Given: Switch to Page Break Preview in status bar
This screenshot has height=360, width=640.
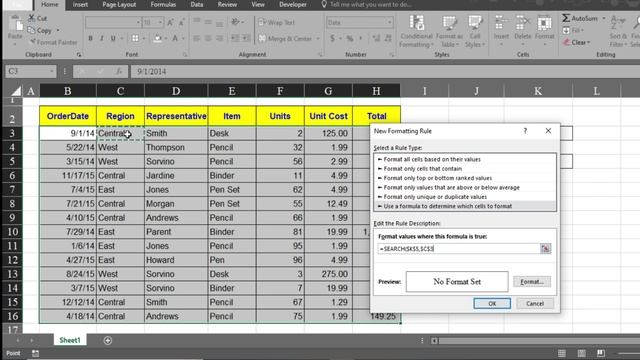Looking at the screenshot, I should pyautogui.click(x=601, y=353).
